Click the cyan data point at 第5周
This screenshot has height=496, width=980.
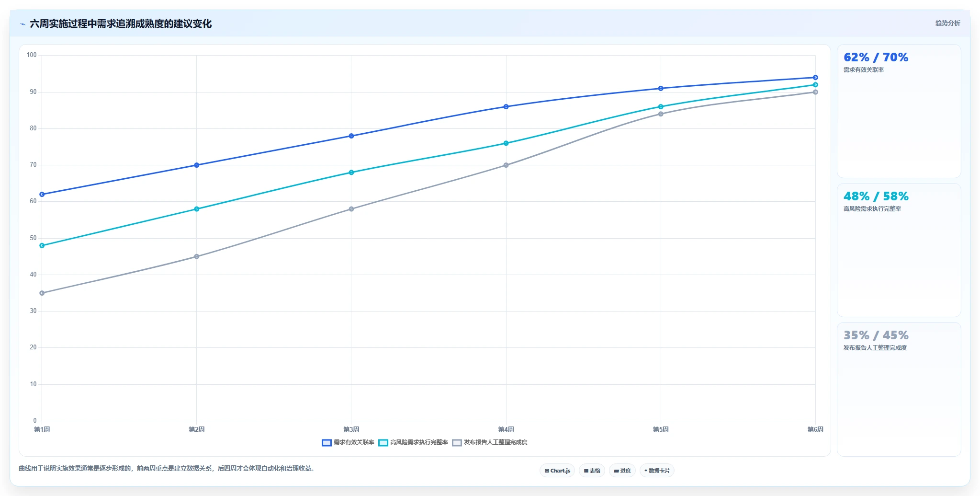click(661, 107)
